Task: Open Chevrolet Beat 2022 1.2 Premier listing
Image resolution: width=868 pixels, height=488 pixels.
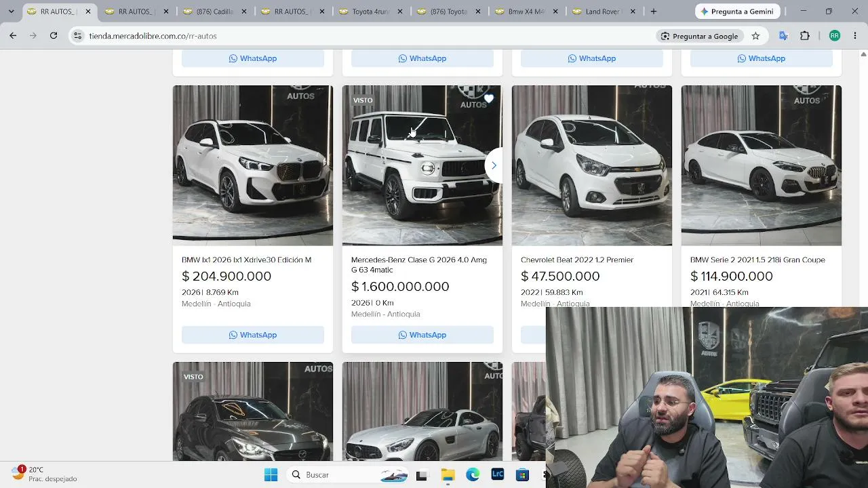Action: click(577, 260)
